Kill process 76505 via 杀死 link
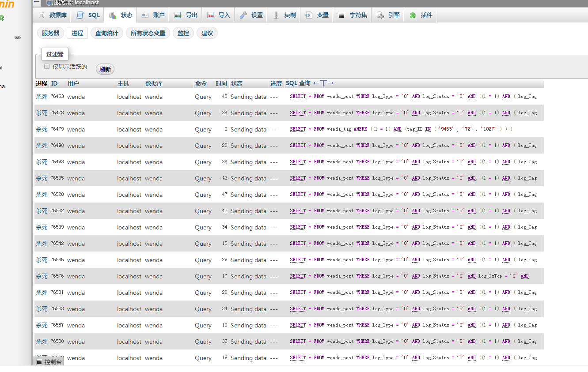The height and width of the screenshot is (372, 588). tap(42, 178)
